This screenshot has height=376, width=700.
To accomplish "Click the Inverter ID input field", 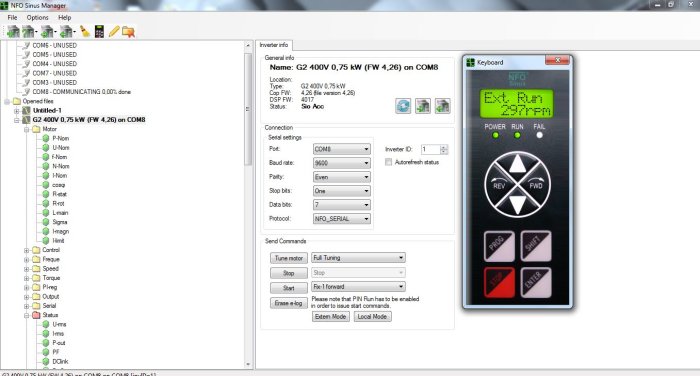I will pyautogui.click(x=431, y=149).
